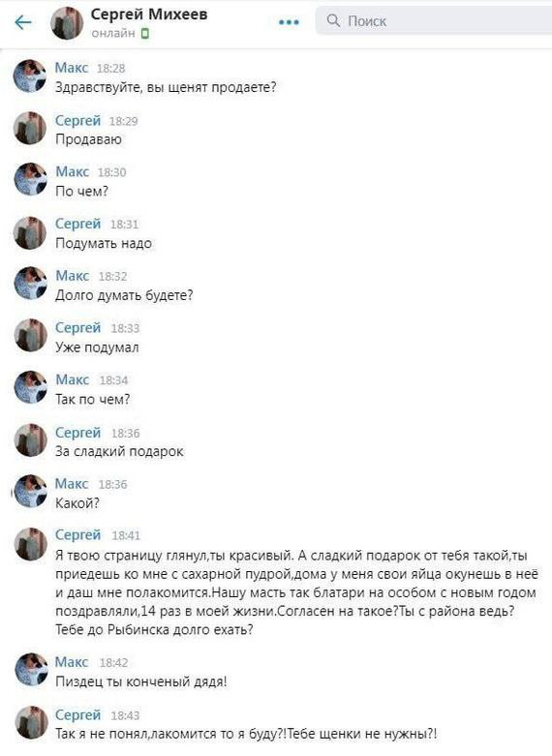The height and width of the screenshot is (756, 552).
Task: Click timestamp 18:34 on Макс message
Action: coord(113,380)
